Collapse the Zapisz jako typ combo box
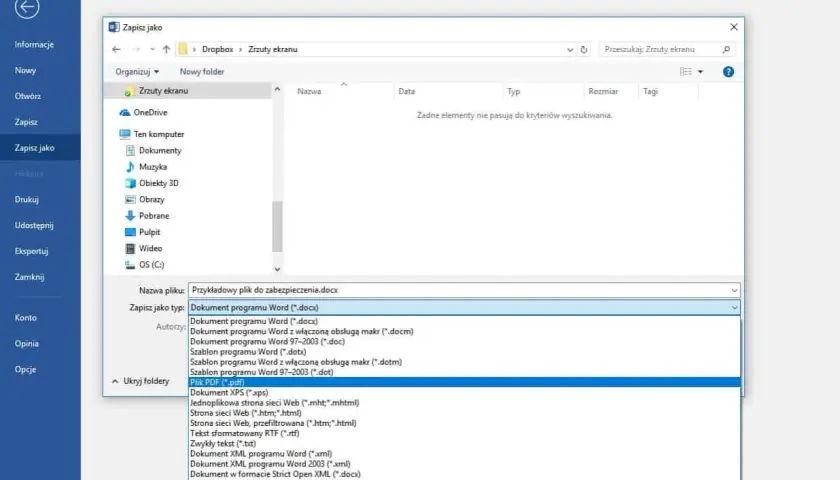Screen dimensions: 840x480 point(734,308)
